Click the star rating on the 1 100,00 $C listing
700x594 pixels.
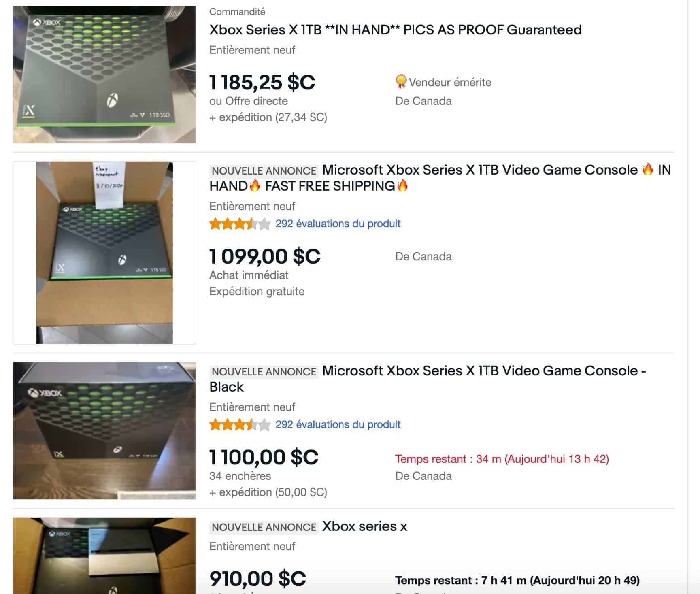tap(240, 424)
